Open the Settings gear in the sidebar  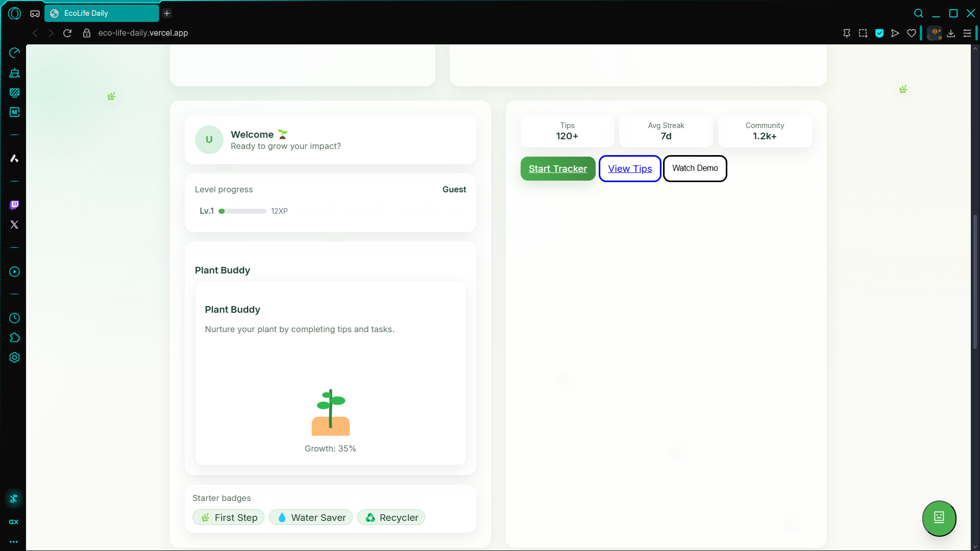click(x=14, y=358)
